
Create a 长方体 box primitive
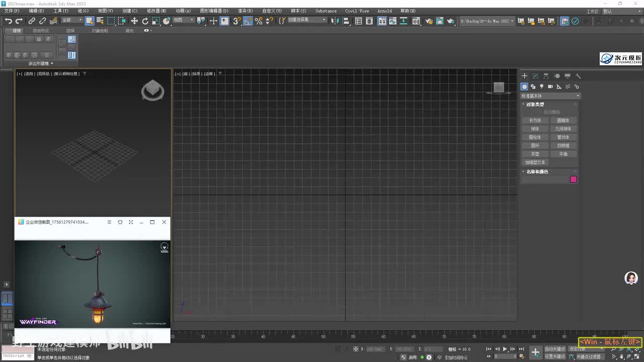click(x=535, y=121)
